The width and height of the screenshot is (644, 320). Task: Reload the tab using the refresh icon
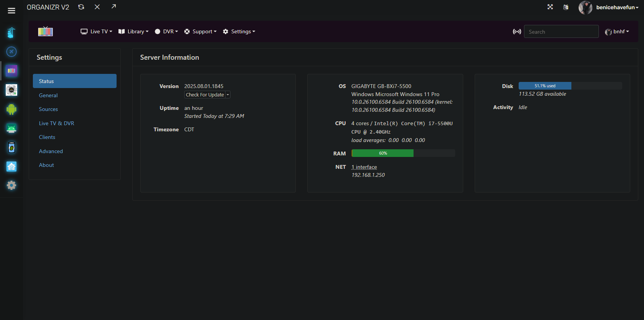tap(81, 7)
